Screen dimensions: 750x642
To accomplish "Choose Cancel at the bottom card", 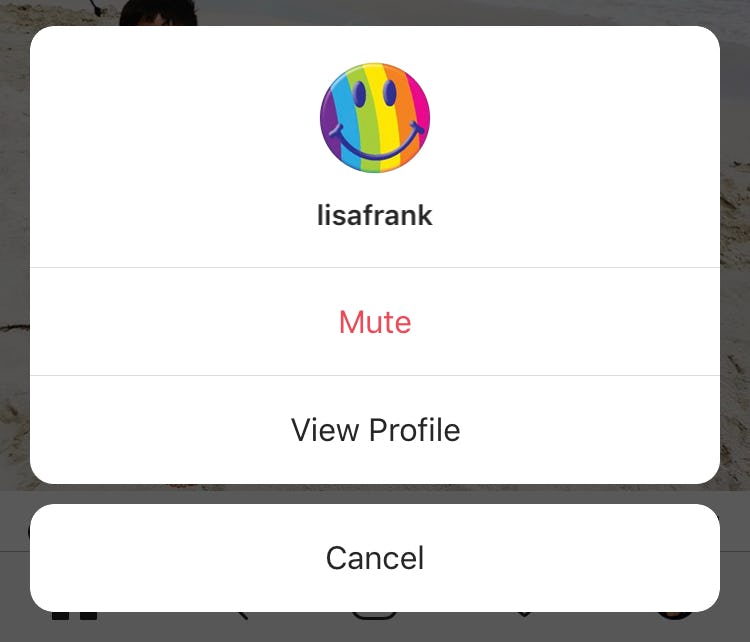I will click(375, 558).
